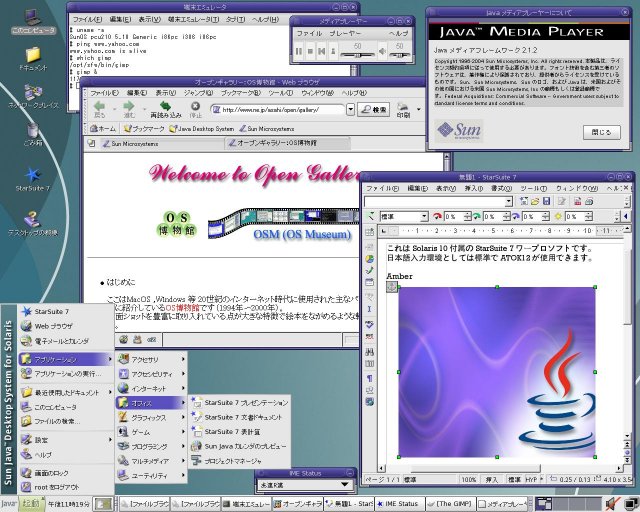Click the Back arrow in Web browser toolbar
Image resolution: width=640 pixels, height=512 pixels.
99,106
